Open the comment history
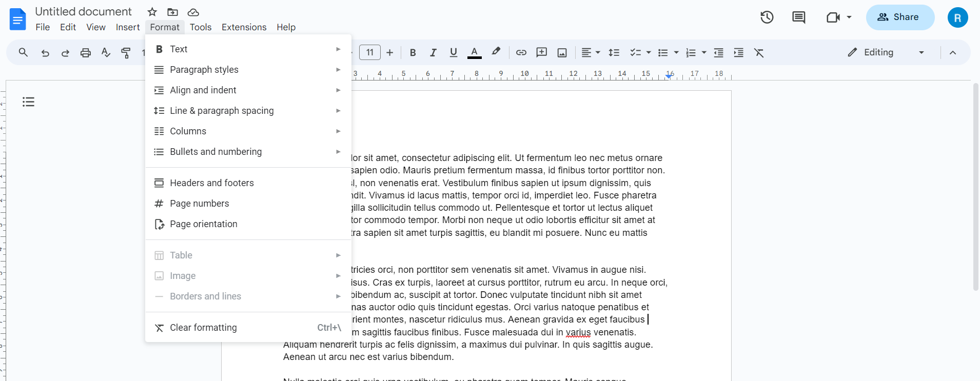This screenshot has height=381, width=980. point(798,17)
